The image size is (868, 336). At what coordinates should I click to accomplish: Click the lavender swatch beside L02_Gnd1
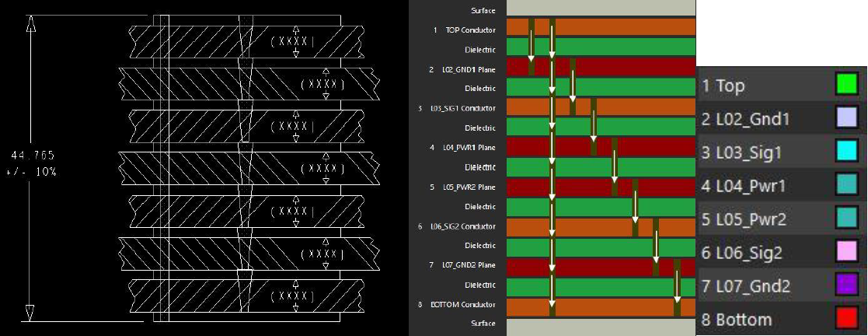pyautogui.click(x=845, y=118)
